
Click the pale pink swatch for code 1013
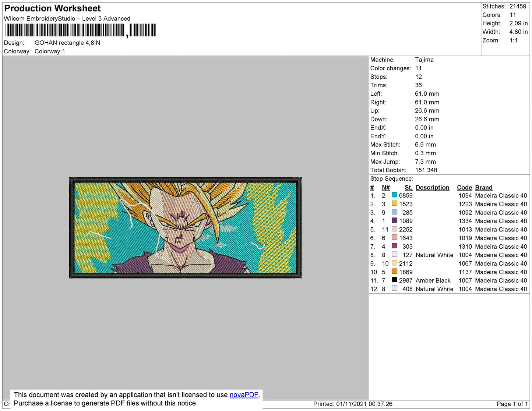pos(394,229)
